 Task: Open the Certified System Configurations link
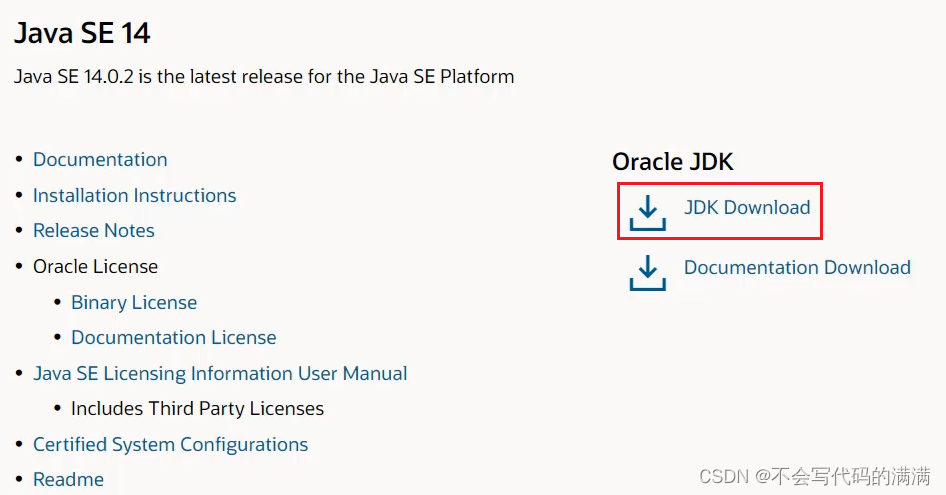[x=170, y=445]
